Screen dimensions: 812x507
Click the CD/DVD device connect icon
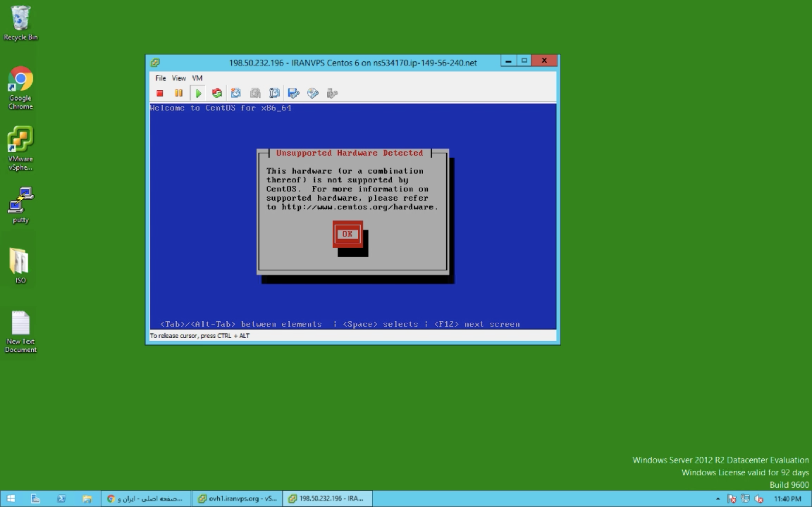click(x=312, y=93)
